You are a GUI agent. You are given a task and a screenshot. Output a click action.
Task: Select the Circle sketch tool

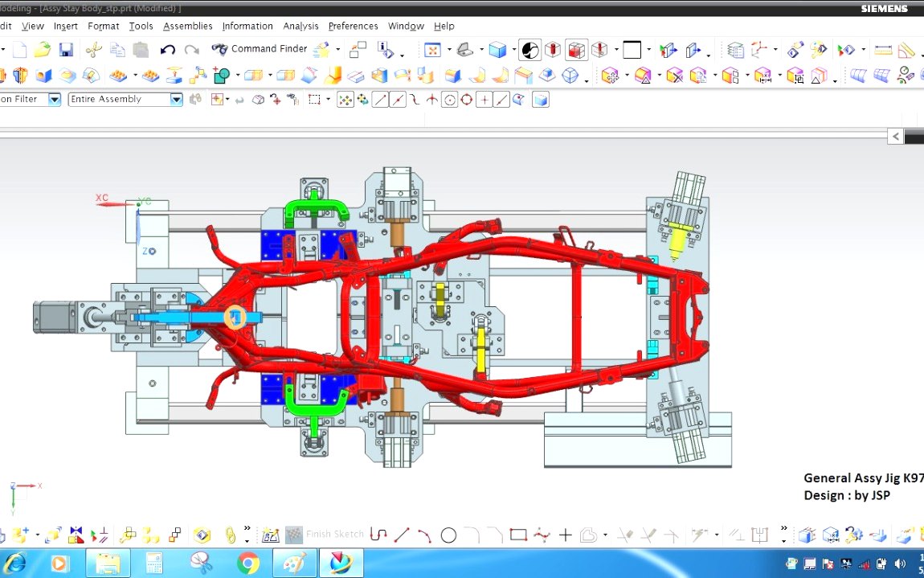(448, 535)
